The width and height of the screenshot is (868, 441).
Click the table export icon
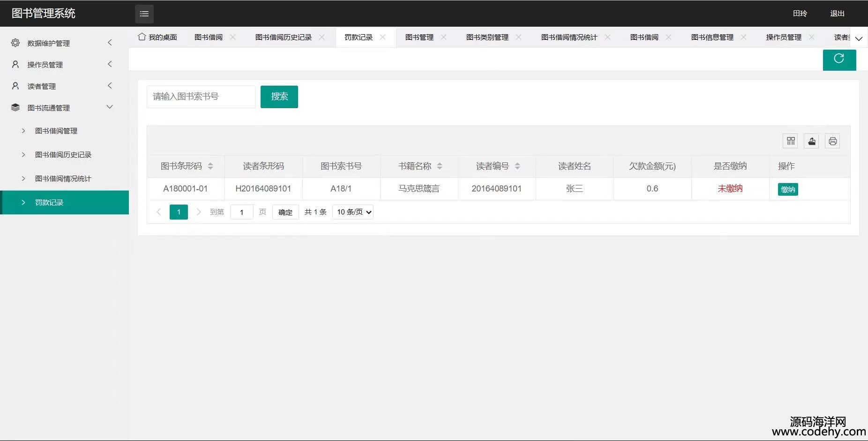coord(812,141)
